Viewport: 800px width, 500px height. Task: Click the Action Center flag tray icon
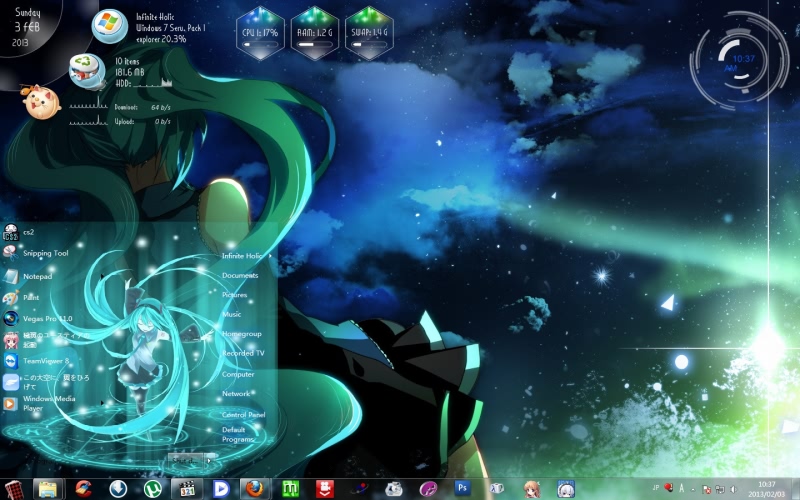point(707,489)
